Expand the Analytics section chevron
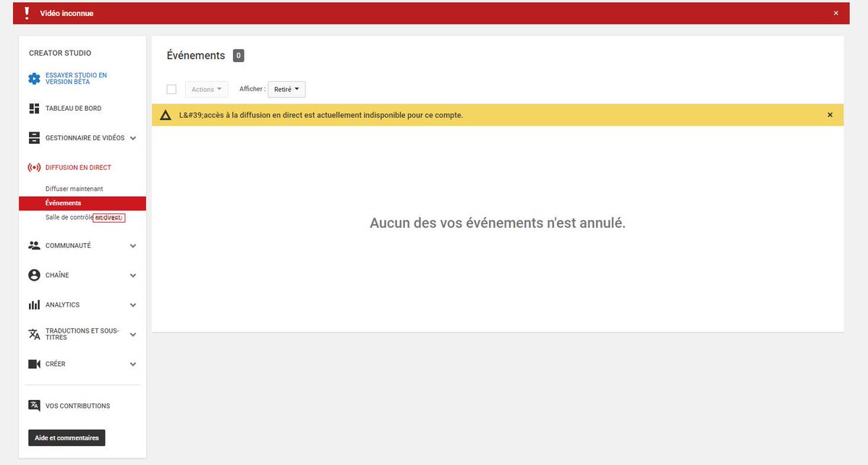 pyautogui.click(x=133, y=305)
